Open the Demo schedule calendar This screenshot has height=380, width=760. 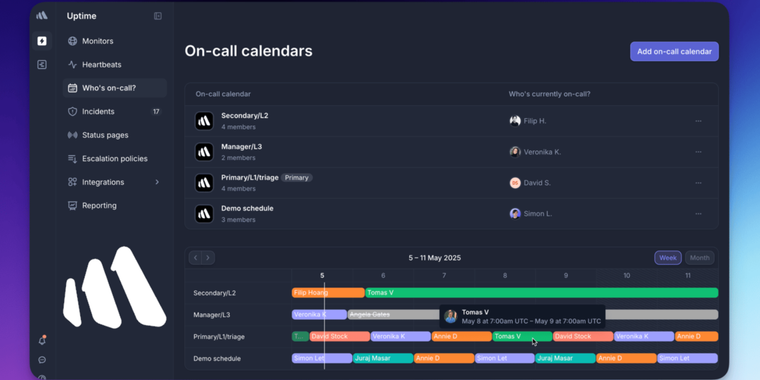[451, 214]
